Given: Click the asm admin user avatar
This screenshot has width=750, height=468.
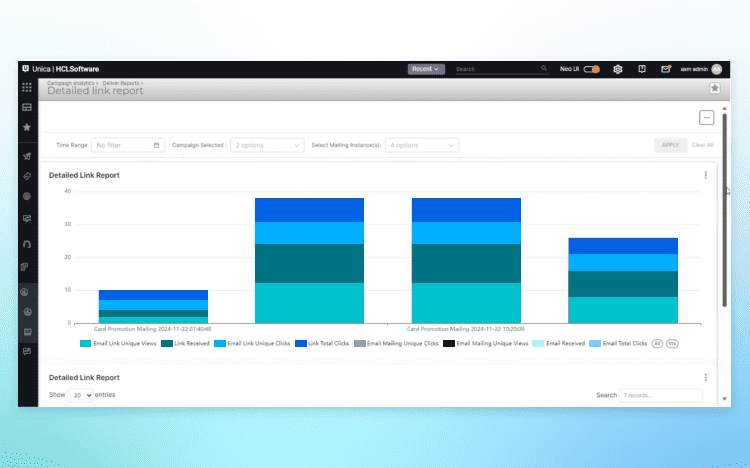Looking at the screenshot, I should pyautogui.click(x=716, y=69).
